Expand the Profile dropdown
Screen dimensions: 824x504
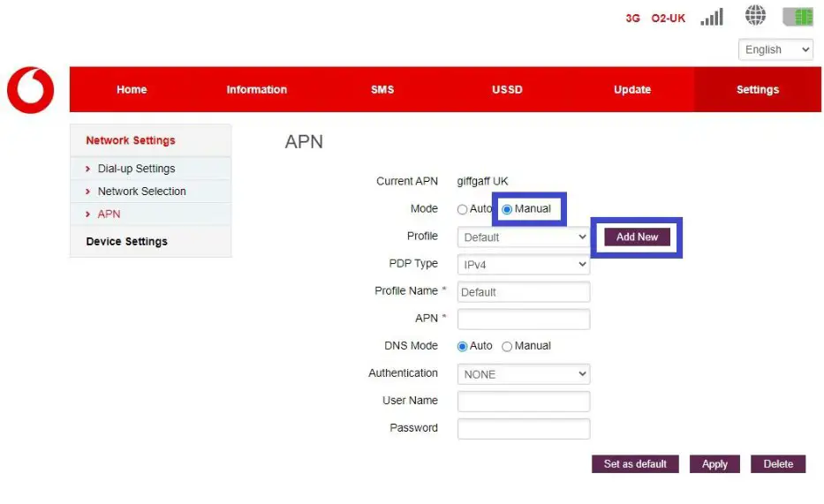tap(523, 237)
